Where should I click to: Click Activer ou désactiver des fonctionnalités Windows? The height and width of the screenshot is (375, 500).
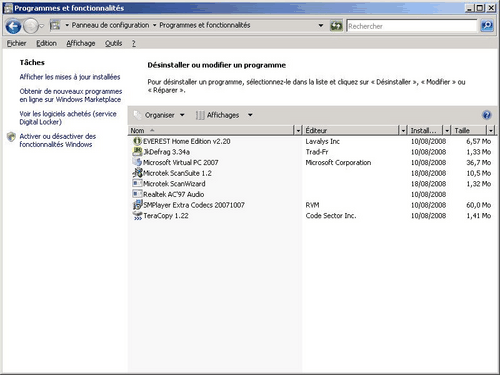pyautogui.click(x=58, y=140)
